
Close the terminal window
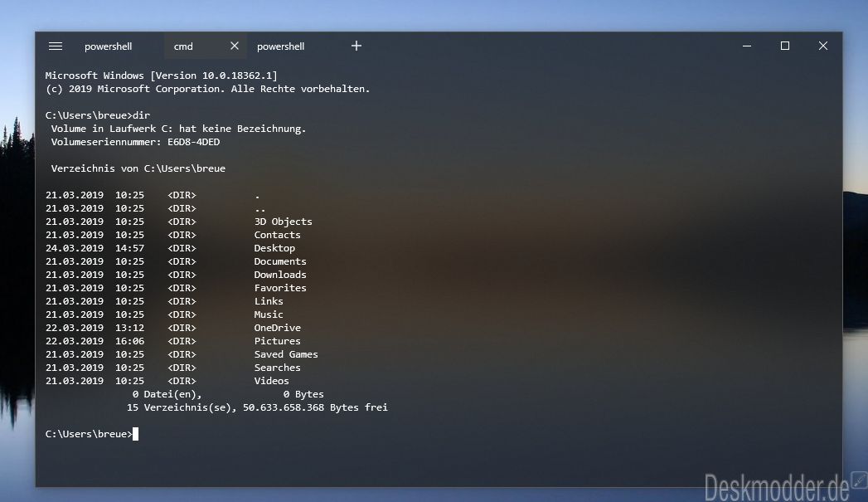click(823, 46)
